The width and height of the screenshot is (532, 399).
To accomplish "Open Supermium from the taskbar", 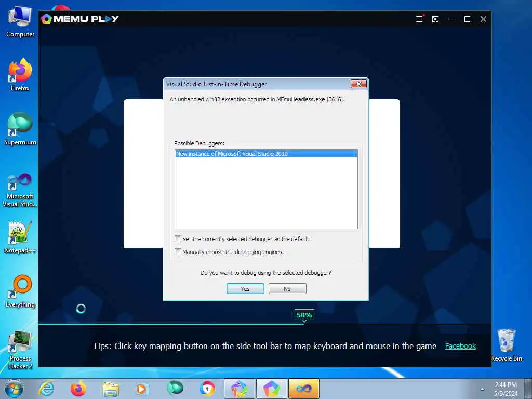I will 175,388.
